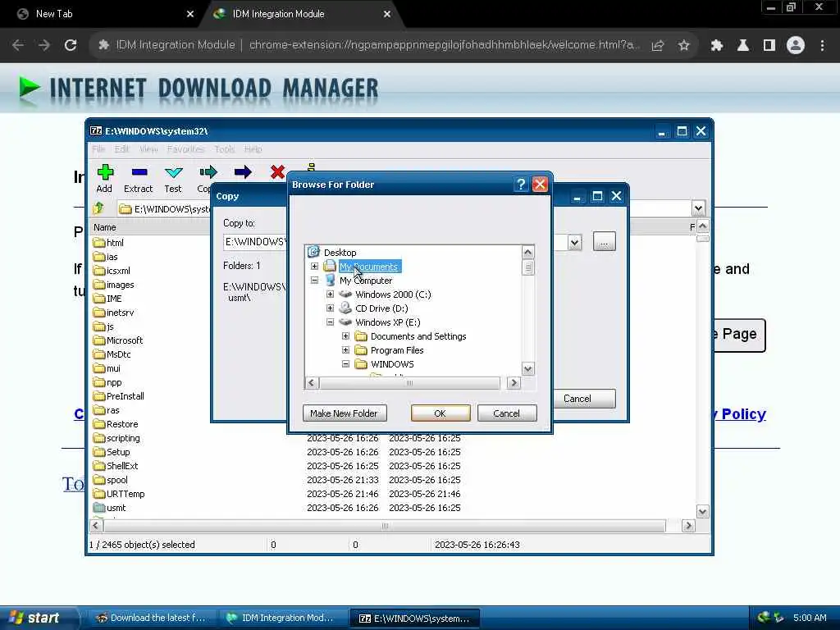Collapse Windows XP (E:) node
Image resolution: width=840 pixels, height=630 pixels.
(330, 322)
